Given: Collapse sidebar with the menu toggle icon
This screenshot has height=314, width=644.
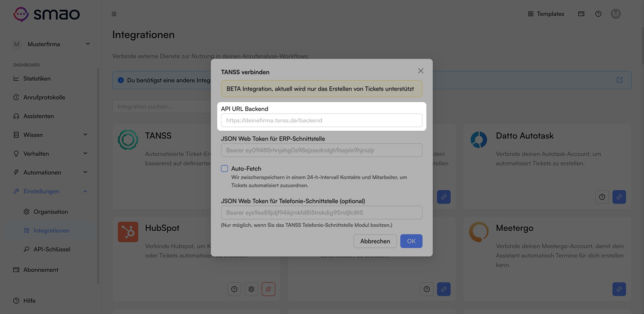Looking at the screenshot, I should point(114,14).
